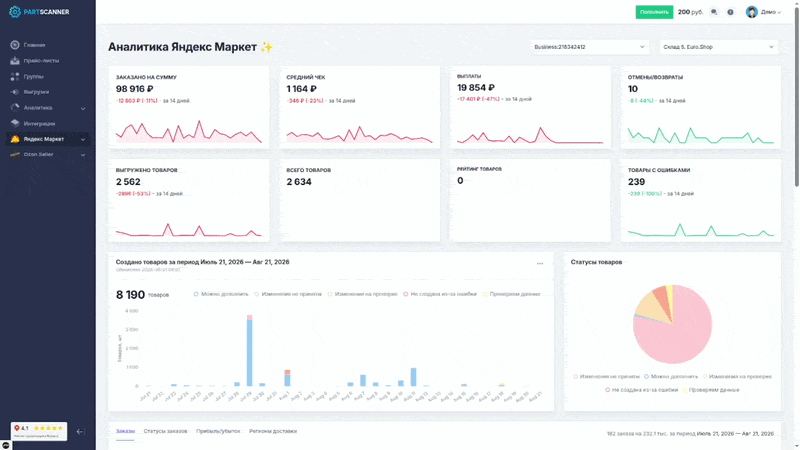Click the Отмены/возвраты green sparkline
The height and width of the screenshot is (450, 800).
(x=701, y=136)
